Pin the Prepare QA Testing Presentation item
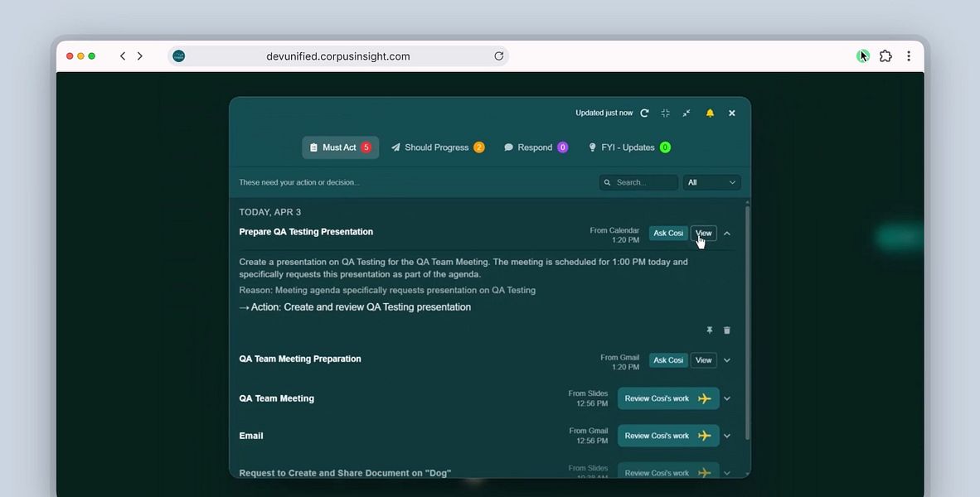The image size is (980, 497). point(710,330)
